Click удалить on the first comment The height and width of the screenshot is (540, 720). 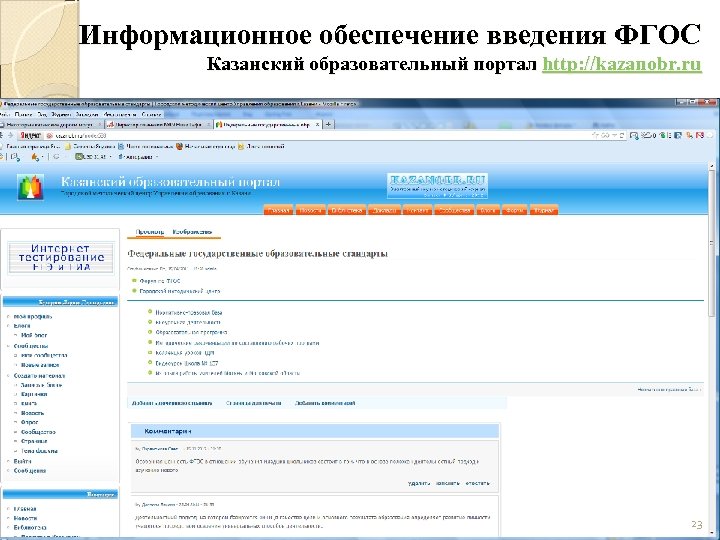[419, 483]
